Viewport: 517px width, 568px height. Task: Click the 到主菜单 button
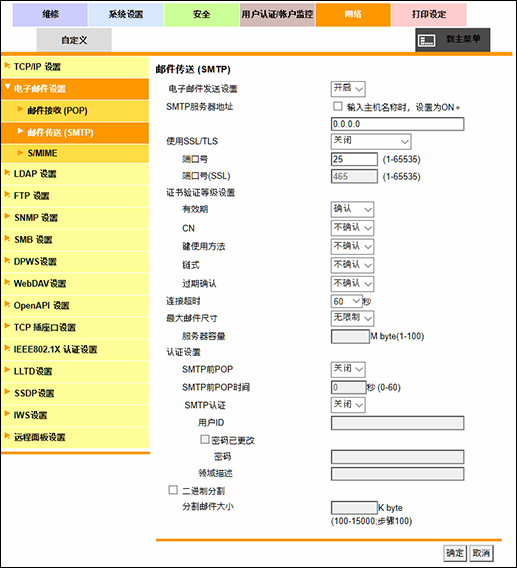tap(453, 40)
